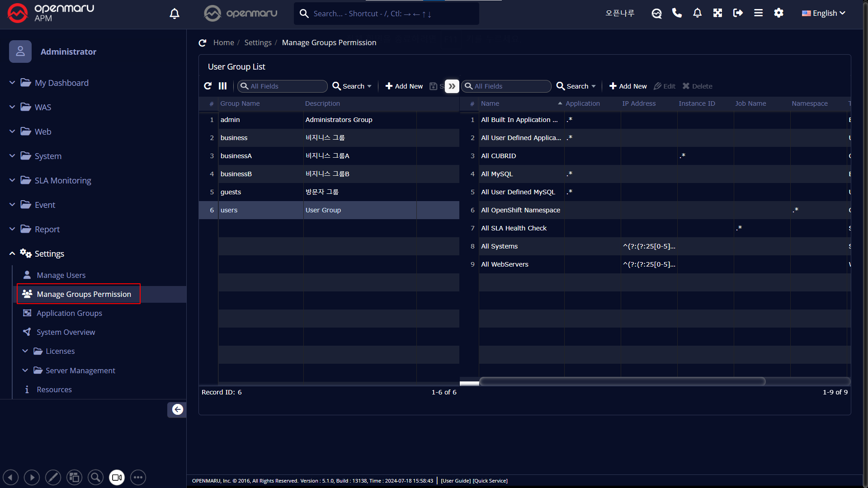Open the User Guide link
Viewport: 868px width, 488px height.
click(456, 481)
